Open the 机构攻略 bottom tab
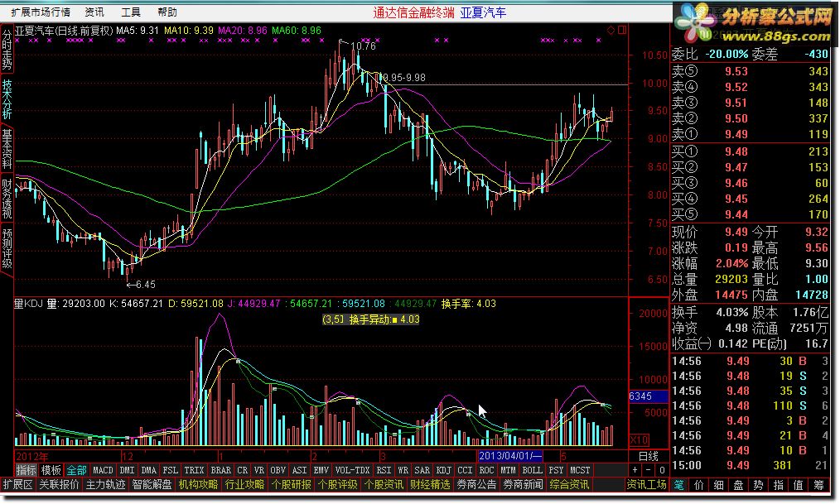 pyautogui.click(x=199, y=485)
